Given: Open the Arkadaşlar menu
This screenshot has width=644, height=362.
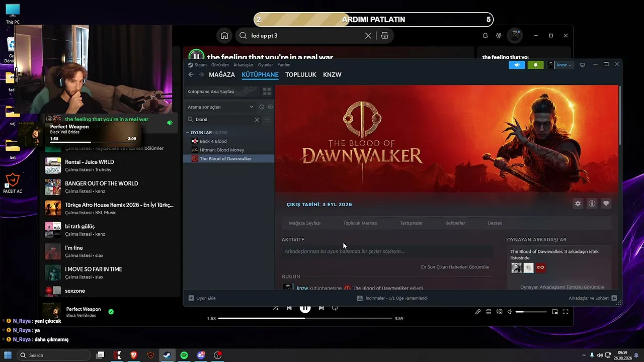Looking at the screenshot, I should [x=244, y=65].
